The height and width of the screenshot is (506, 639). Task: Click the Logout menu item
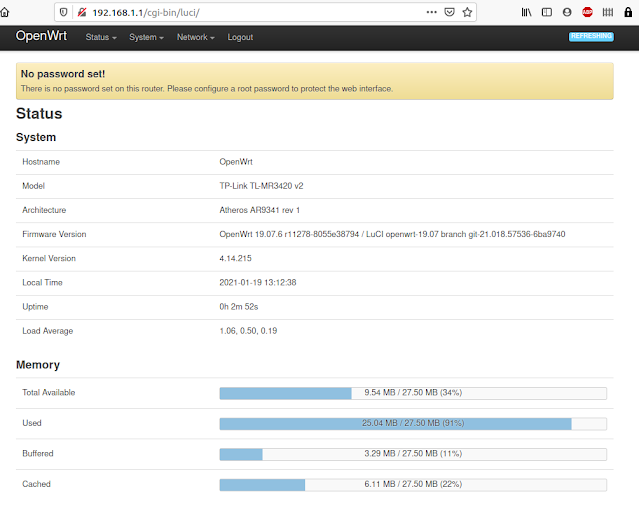240,37
